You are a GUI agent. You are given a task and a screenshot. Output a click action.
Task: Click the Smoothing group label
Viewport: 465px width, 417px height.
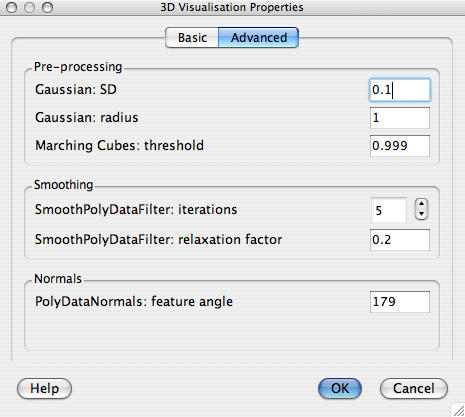click(63, 185)
